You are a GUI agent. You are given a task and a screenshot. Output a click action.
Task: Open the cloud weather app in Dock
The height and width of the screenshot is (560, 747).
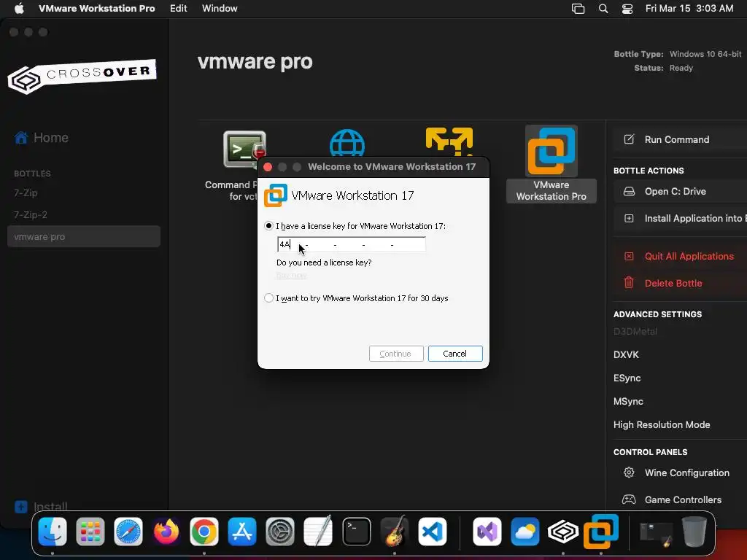point(525,532)
